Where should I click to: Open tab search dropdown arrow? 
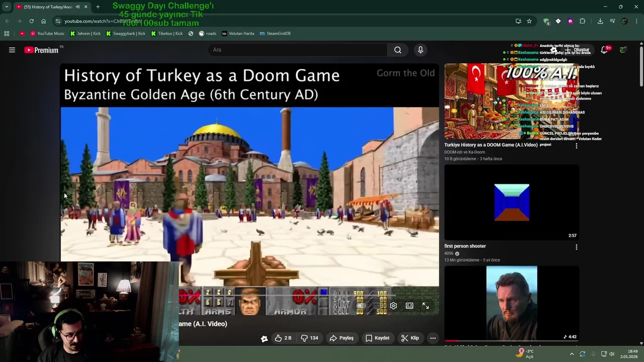[x=7, y=7]
